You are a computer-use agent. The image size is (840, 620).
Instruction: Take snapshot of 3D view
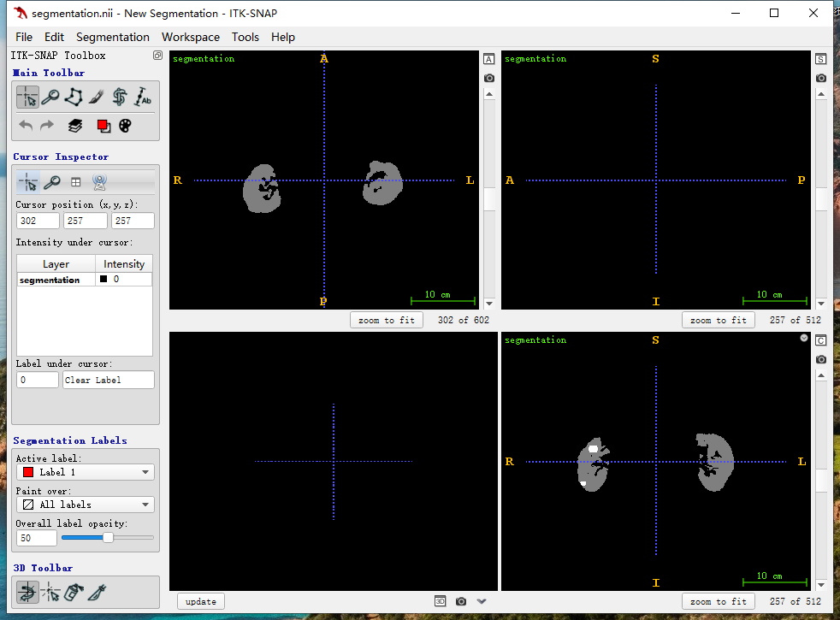tap(461, 601)
